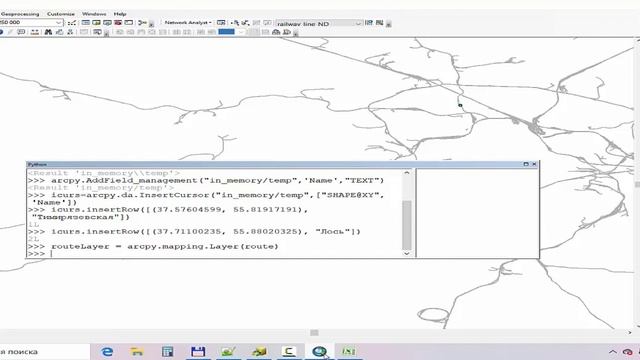Click the blue color swatch in toolbar
This screenshot has width=640, height=360.
(227, 32)
